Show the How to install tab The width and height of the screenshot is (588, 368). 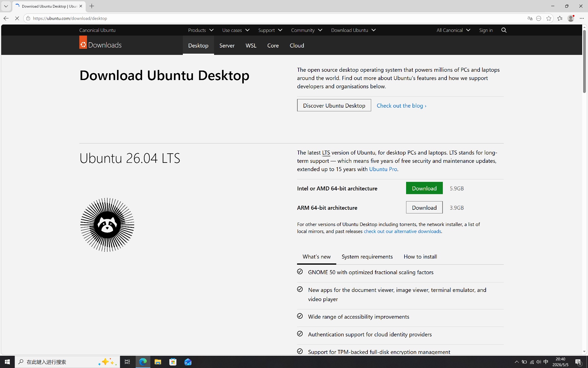pos(420,257)
